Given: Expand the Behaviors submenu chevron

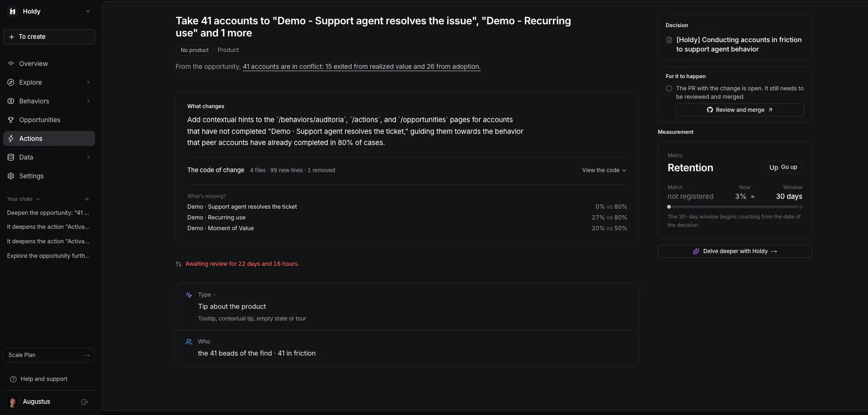Looking at the screenshot, I should [x=88, y=101].
